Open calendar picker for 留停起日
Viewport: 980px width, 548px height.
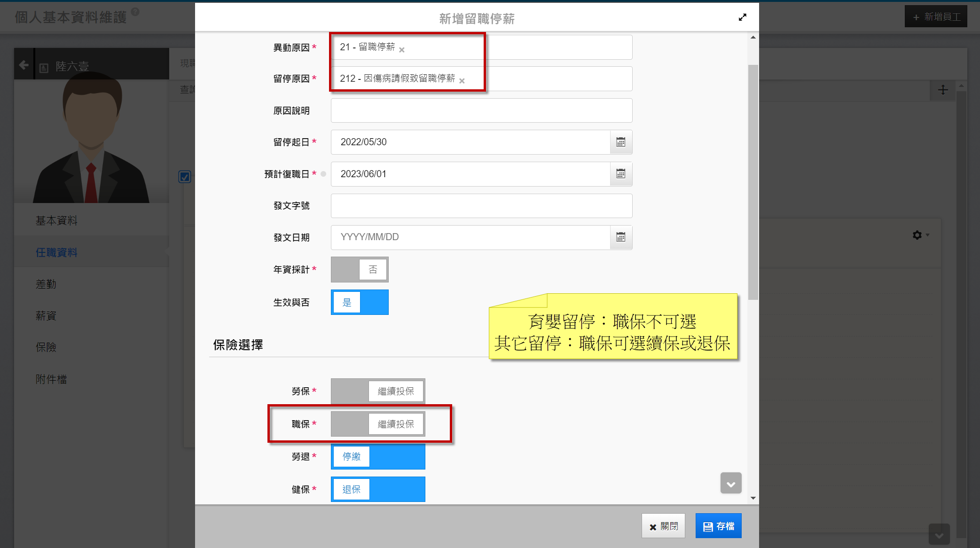point(620,142)
